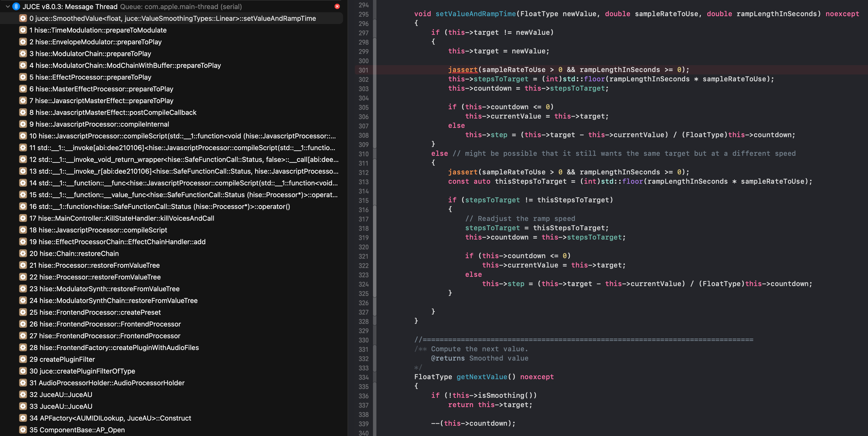Click the code folding ribbon beside line 298
This screenshot has height=436, width=868.
click(x=374, y=42)
